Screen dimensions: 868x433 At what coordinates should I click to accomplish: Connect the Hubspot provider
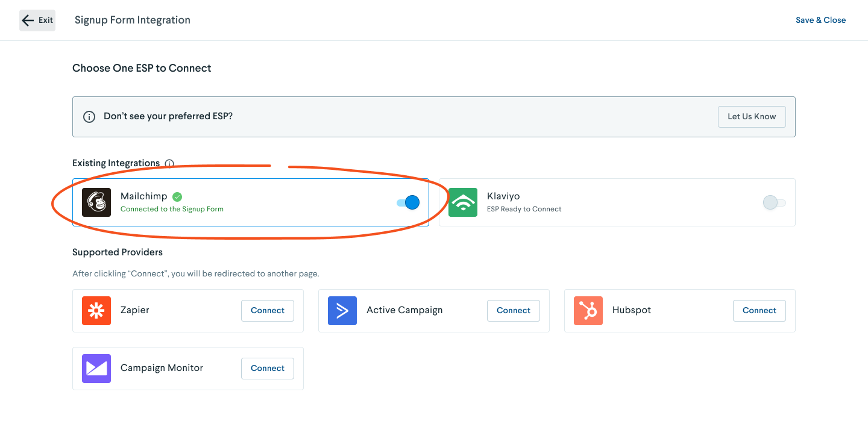759,311
